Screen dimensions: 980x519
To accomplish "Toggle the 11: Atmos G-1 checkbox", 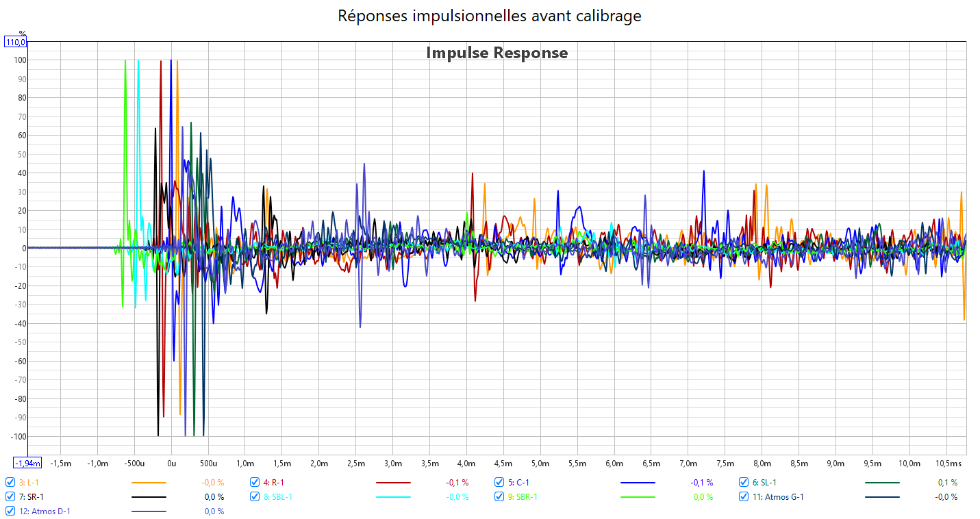I will coord(744,496).
